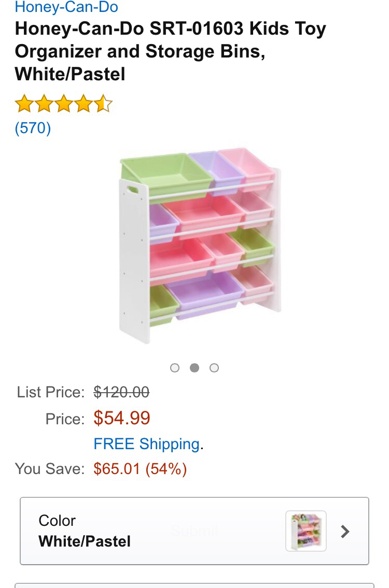Click the crossed-out $120.00 list price
Viewport: 389px width, 588px height.
pyautogui.click(x=121, y=392)
